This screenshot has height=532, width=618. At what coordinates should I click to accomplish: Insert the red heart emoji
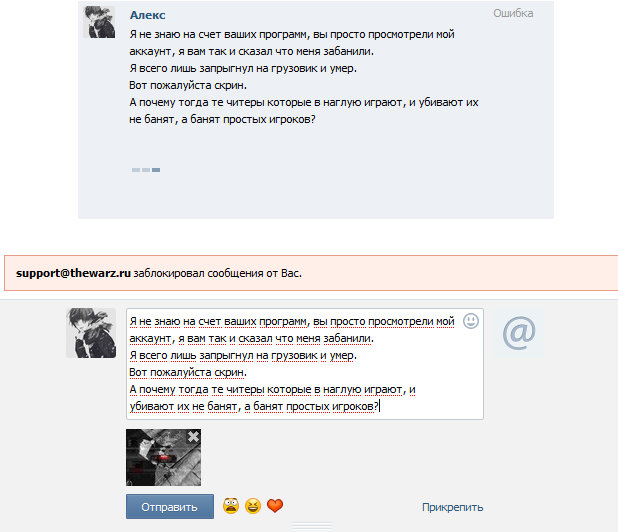[275, 506]
